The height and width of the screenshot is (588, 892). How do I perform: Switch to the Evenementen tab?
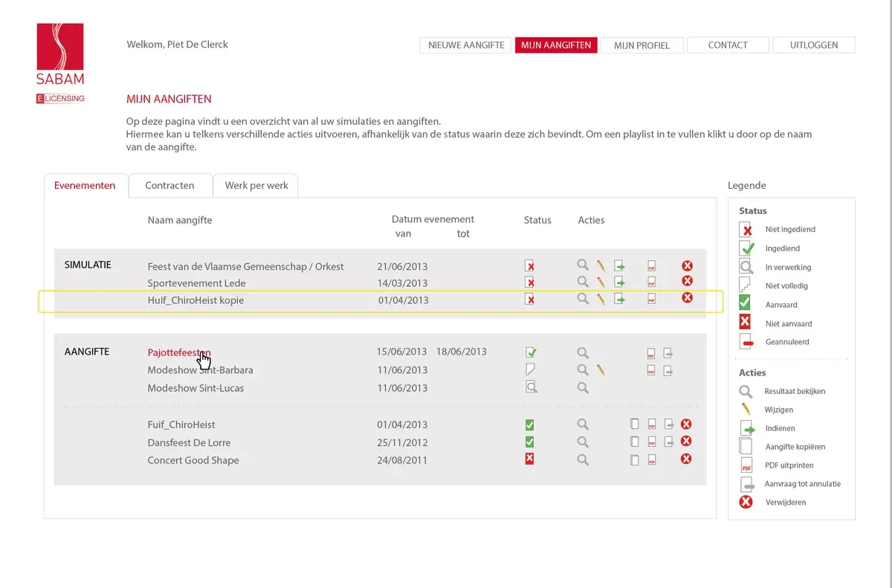pyautogui.click(x=85, y=185)
